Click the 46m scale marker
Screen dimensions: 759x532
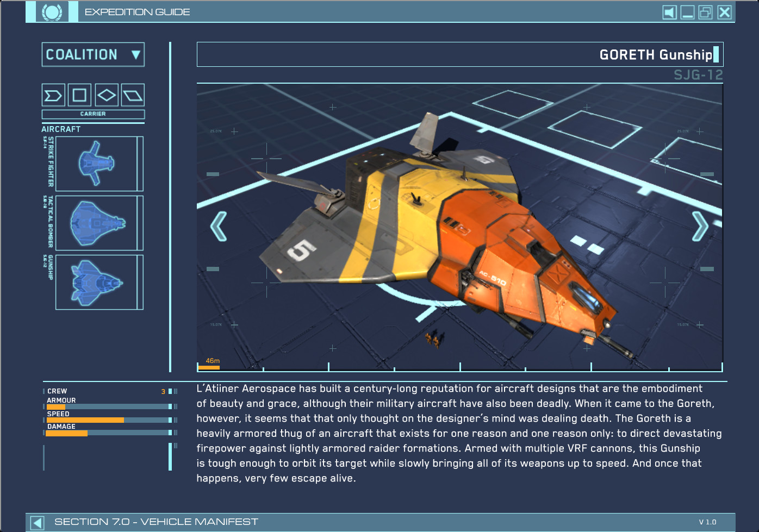click(213, 360)
